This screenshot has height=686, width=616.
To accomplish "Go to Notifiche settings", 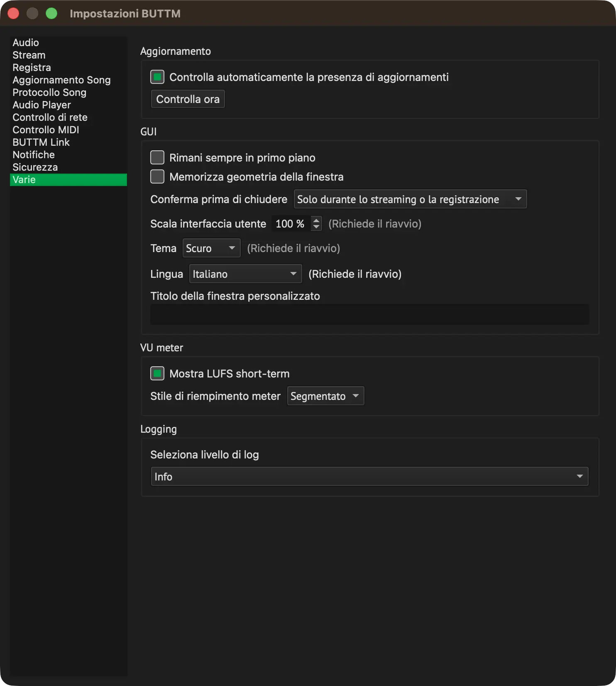I will (x=68, y=155).
